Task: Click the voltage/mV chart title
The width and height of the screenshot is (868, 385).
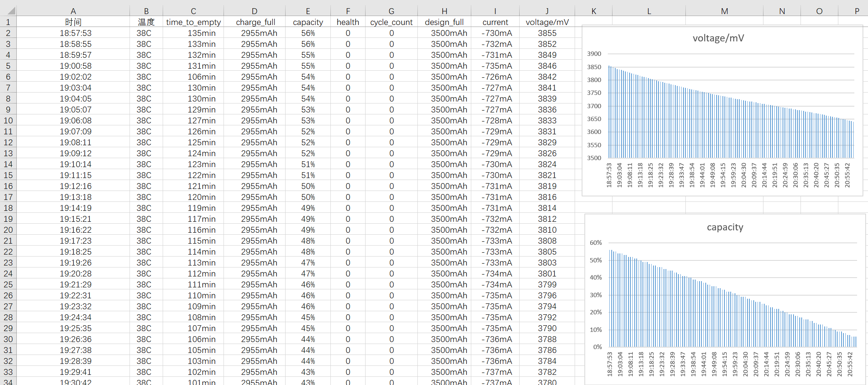Action: pos(718,38)
